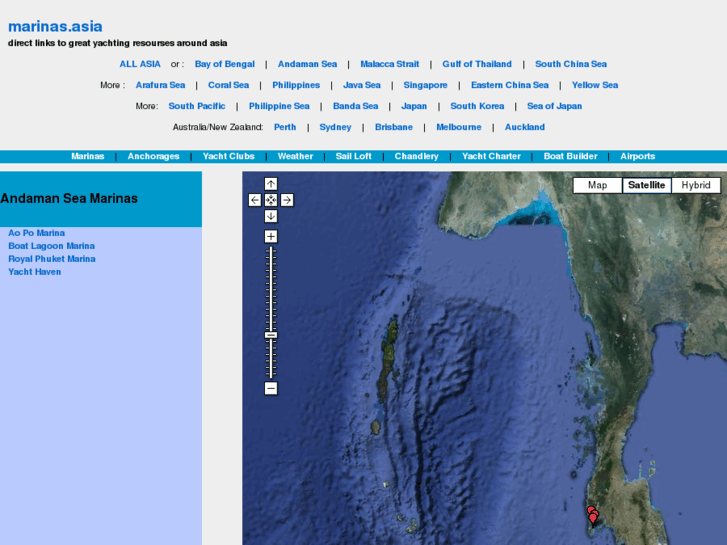Select the Gulf of Thailand region
This screenshot has height=545, width=727.
click(477, 64)
